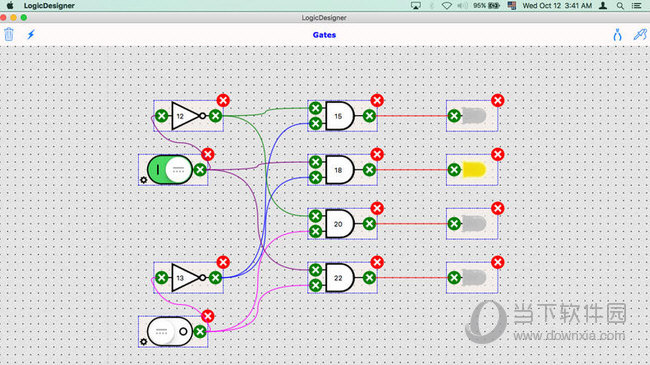Click input pin of NOT gate 12

(162, 116)
